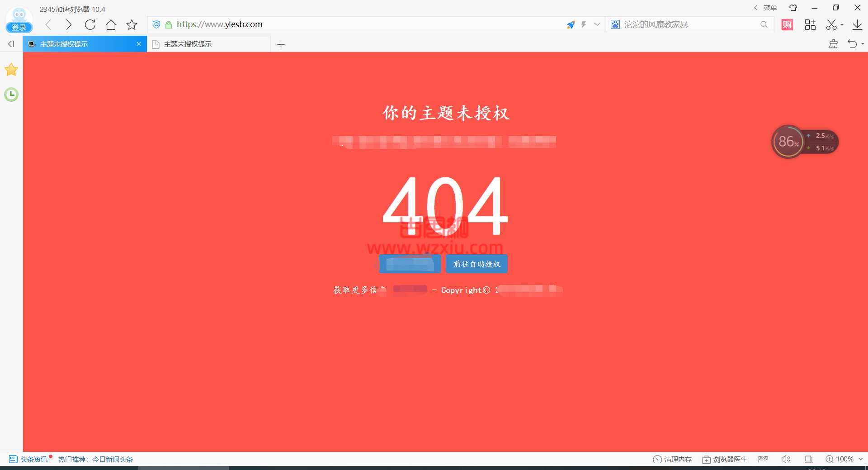Expand the screenshot tool dropdown arrow
868x470 pixels.
tap(842, 25)
